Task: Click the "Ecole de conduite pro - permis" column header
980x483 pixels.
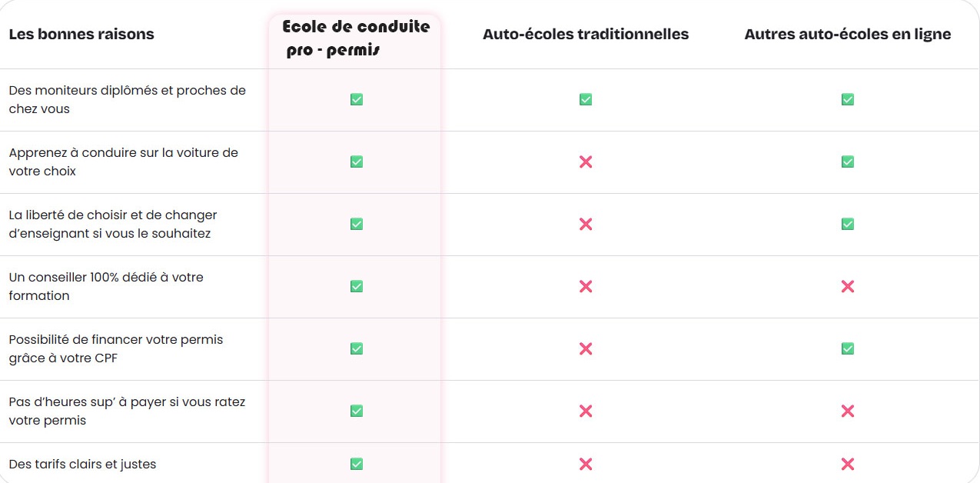Action: click(355, 38)
